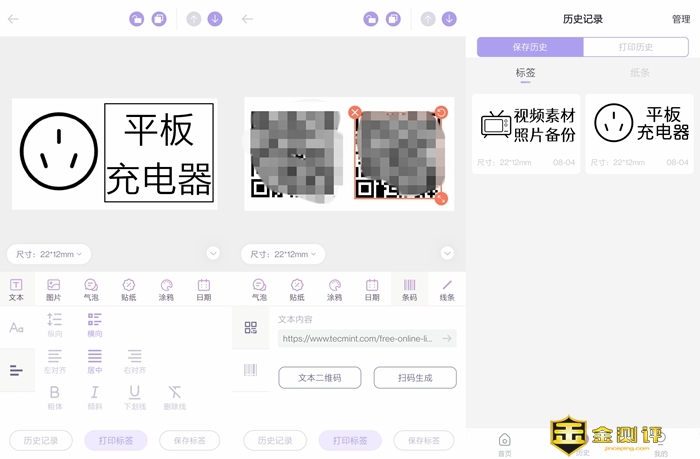Toggle 下划线 underline formatting
This screenshot has height=459, width=700.
pos(134,397)
